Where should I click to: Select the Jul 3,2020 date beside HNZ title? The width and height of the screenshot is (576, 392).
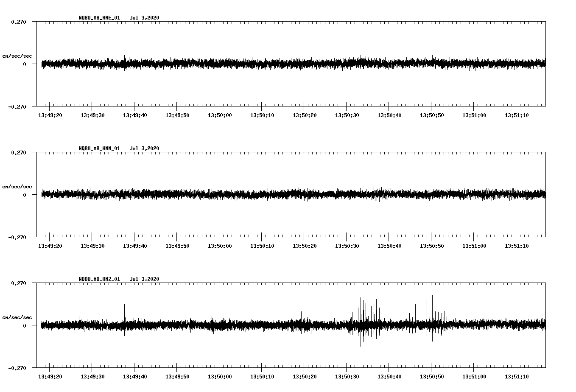[145, 279]
